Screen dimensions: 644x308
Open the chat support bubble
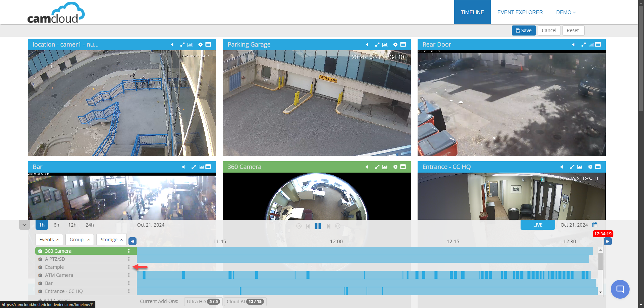(620, 289)
